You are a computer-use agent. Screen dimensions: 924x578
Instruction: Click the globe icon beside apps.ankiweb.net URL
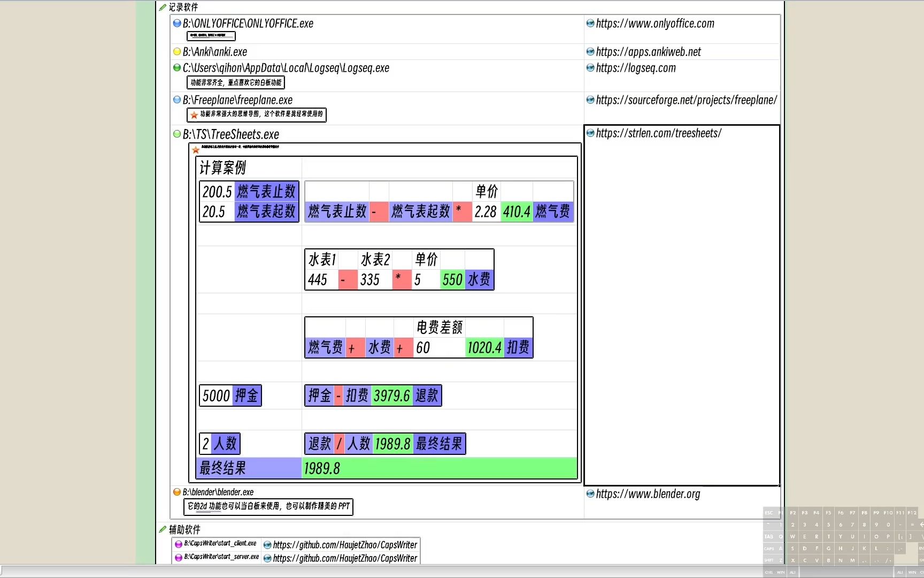[590, 52]
